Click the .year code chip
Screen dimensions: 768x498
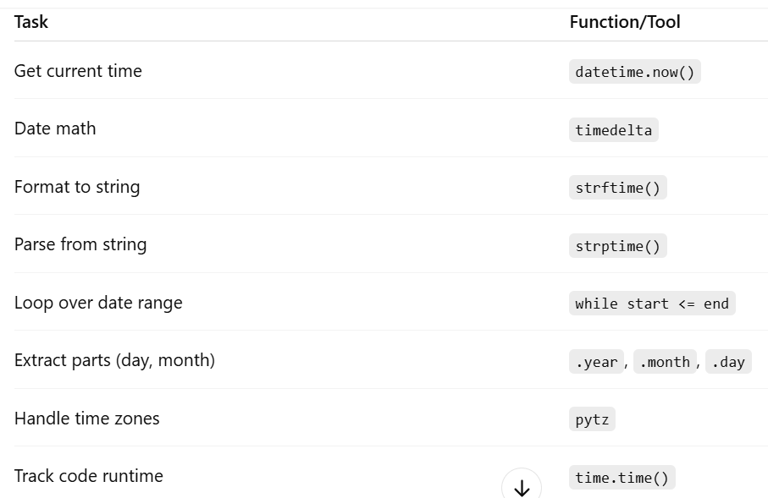(596, 362)
